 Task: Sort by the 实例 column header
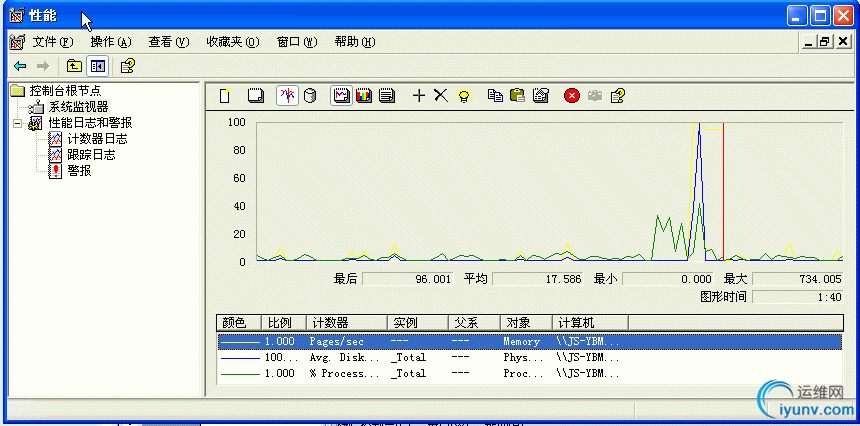[x=418, y=322]
